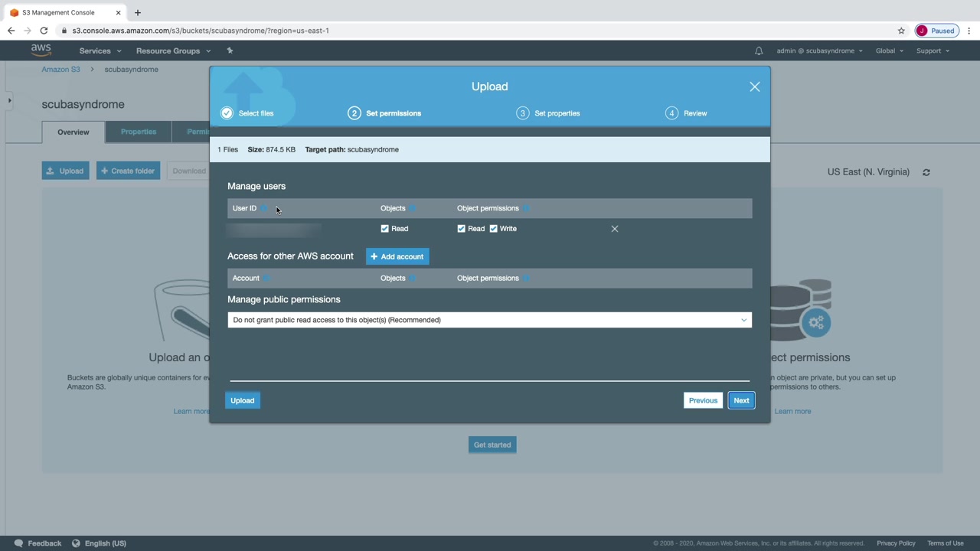The height and width of the screenshot is (551, 980).
Task: Open the admin @ scubasyndrome account menu
Action: tap(819, 51)
